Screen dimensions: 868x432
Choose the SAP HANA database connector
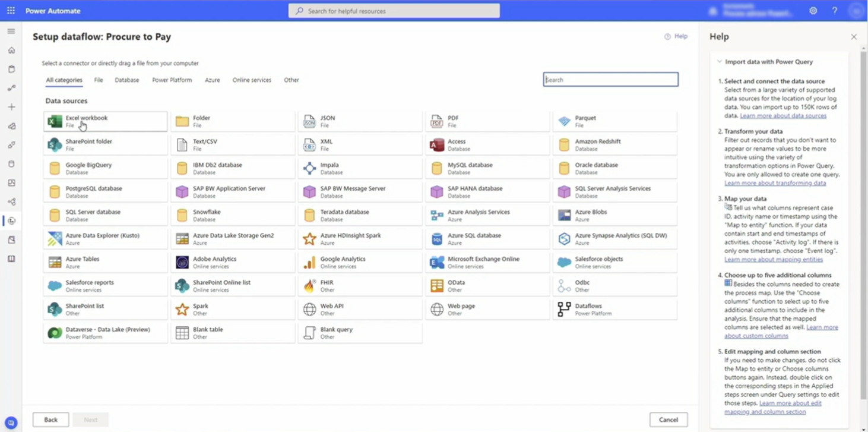pos(487,191)
